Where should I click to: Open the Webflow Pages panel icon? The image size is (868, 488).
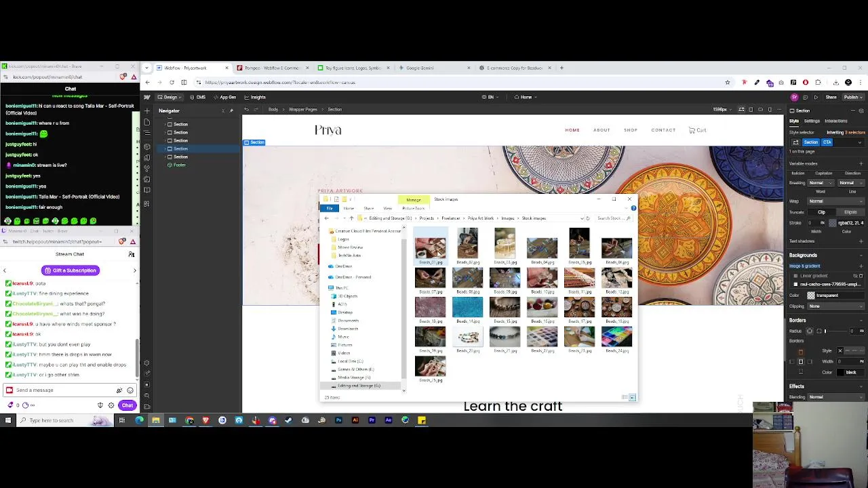click(x=147, y=123)
